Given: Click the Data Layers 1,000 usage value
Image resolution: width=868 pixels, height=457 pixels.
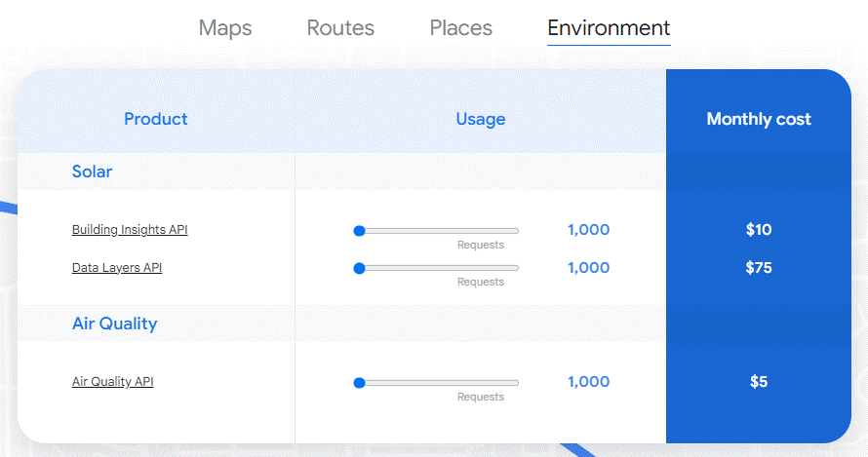Looking at the screenshot, I should click(588, 268).
